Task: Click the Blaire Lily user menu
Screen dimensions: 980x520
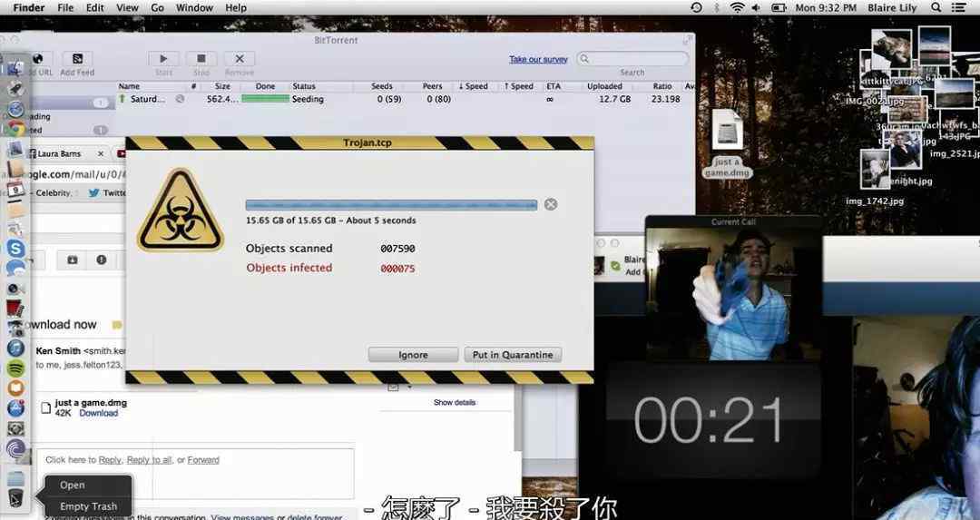Action: click(x=892, y=7)
